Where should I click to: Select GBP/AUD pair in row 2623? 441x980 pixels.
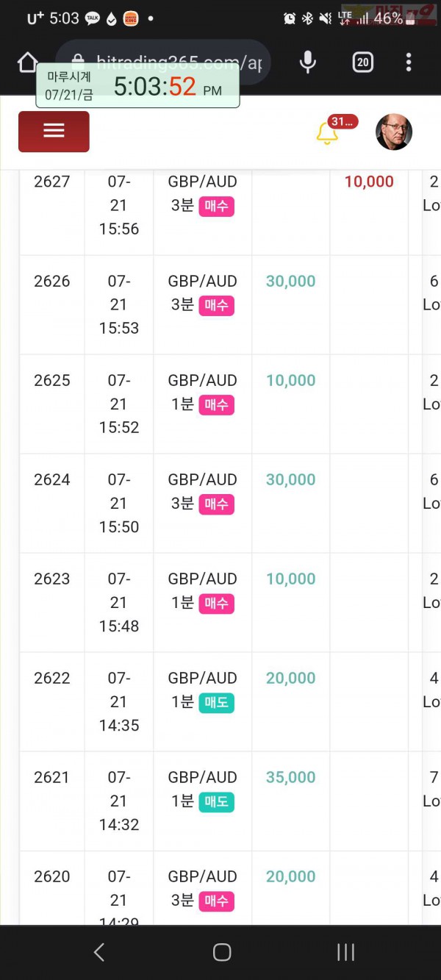(202, 579)
